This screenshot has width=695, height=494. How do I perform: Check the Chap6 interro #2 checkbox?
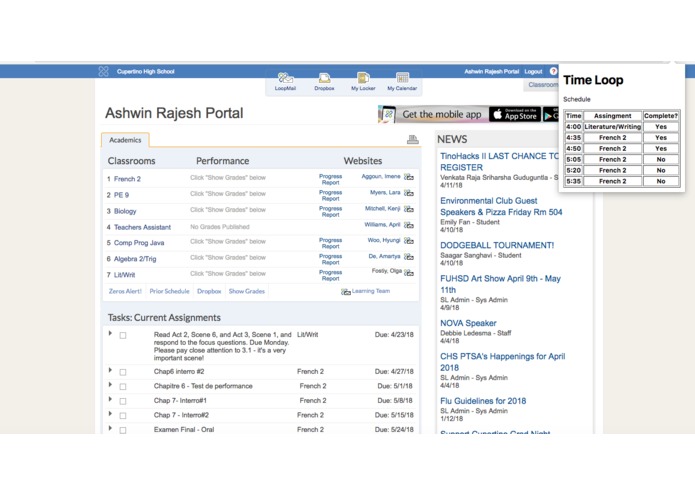tap(123, 372)
